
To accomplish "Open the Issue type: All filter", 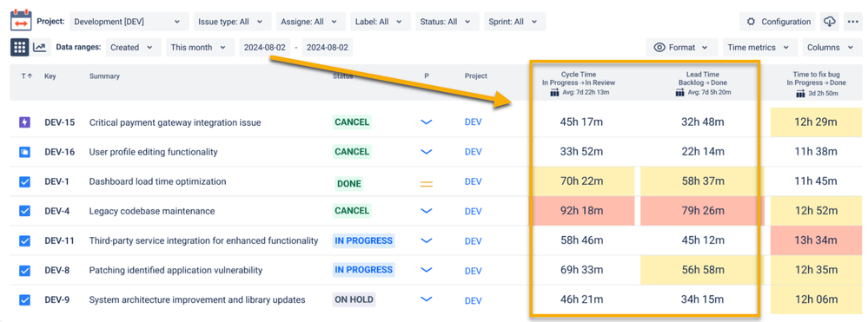I will tap(233, 22).
